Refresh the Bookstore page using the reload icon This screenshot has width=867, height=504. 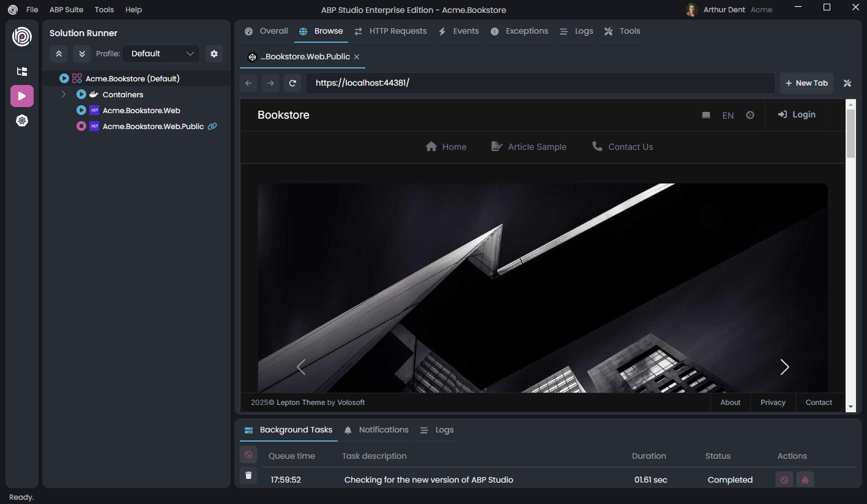292,83
